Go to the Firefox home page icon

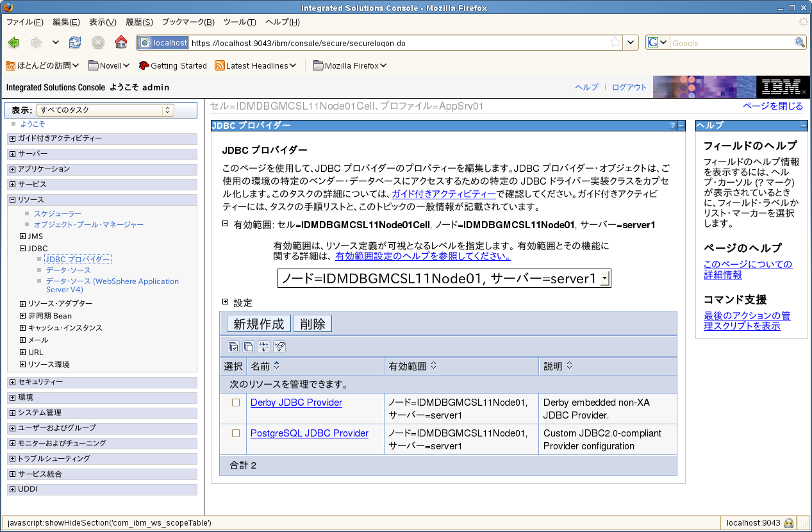point(120,42)
